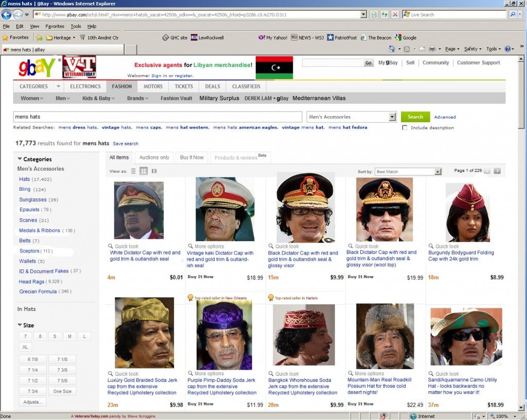The image size is (527, 420).
Task: Click the Read Mail icon
Action: coord(423,49)
